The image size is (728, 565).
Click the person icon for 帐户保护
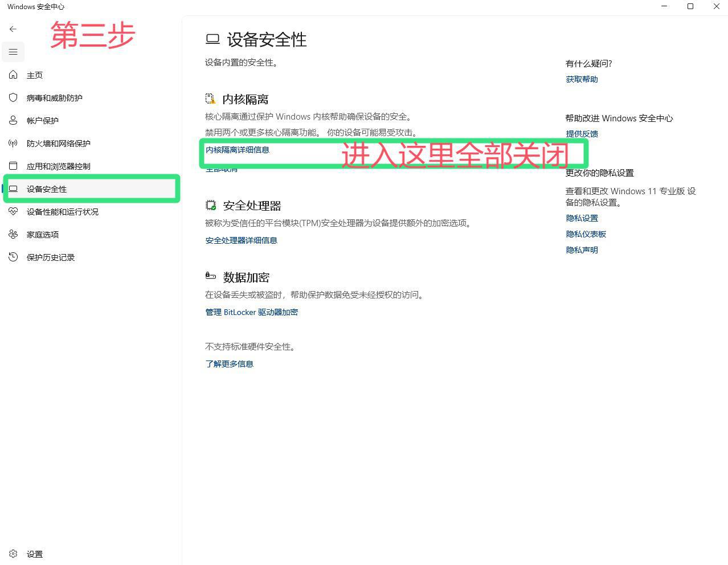[13, 120]
